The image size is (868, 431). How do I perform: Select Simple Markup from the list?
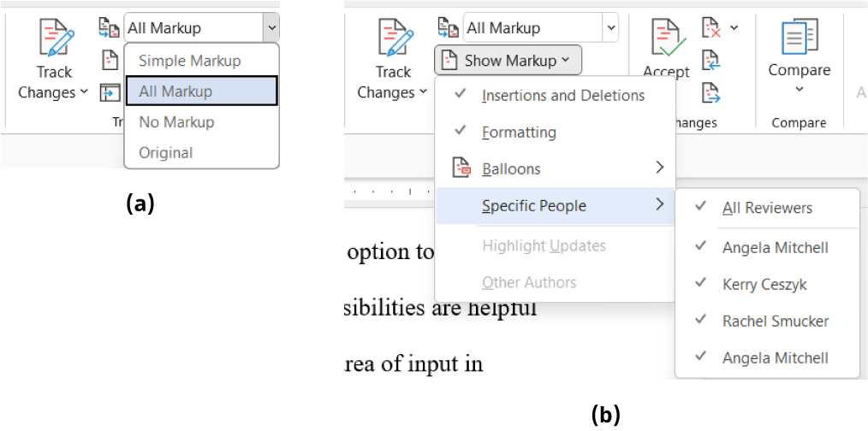click(x=189, y=61)
